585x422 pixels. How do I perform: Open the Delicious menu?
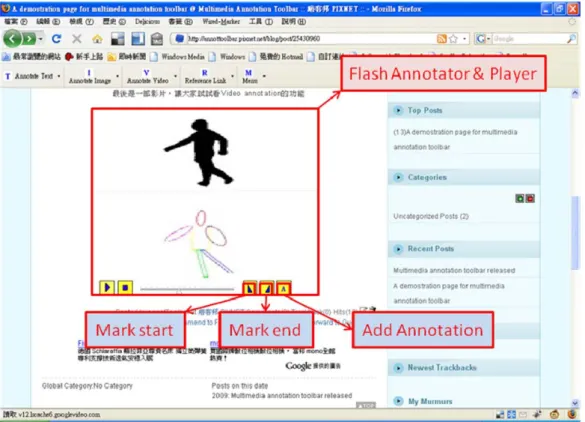147,22
